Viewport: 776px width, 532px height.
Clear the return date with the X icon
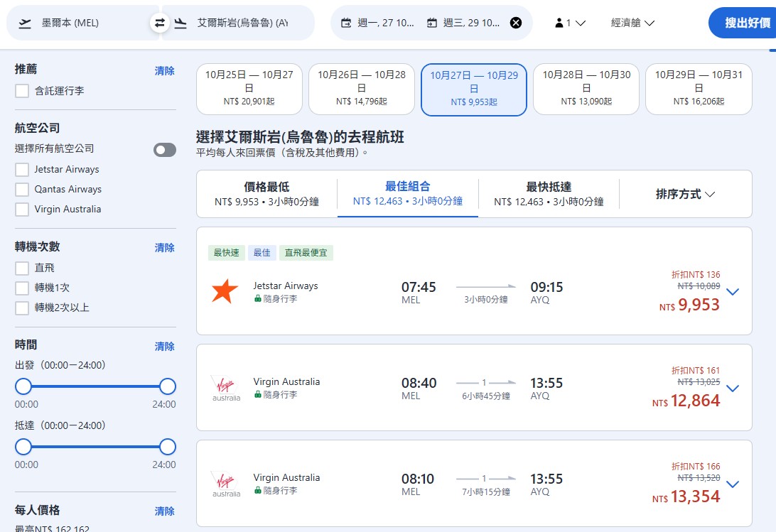pyautogui.click(x=516, y=22)
